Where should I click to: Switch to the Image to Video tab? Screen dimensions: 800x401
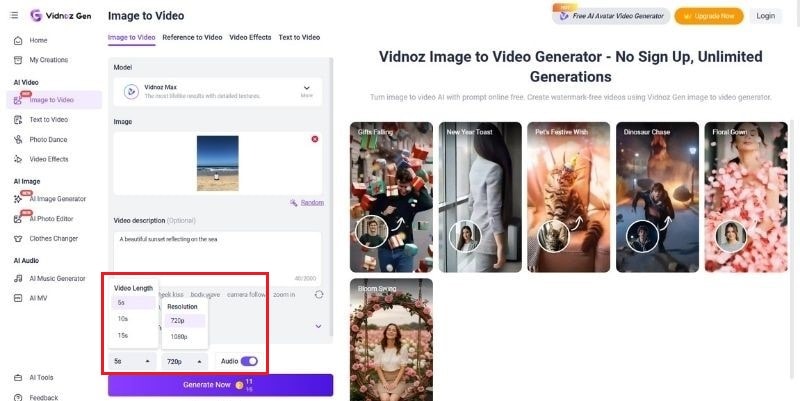pos(132,38)
